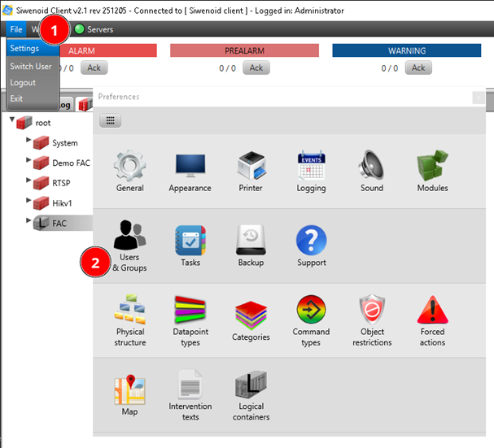Image resolution: width=494 pixels, height=448 pixels.
Task: Open Forced actions warning icon
Action: pos(432,311)
